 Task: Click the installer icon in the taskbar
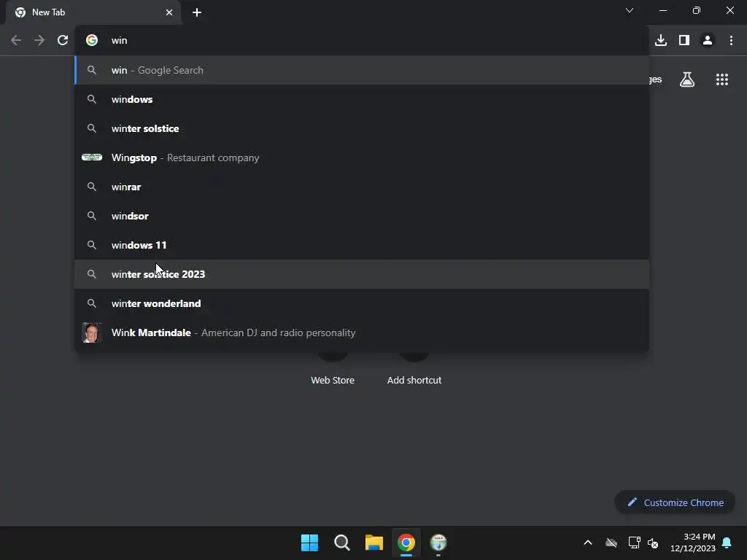[438, 542]
